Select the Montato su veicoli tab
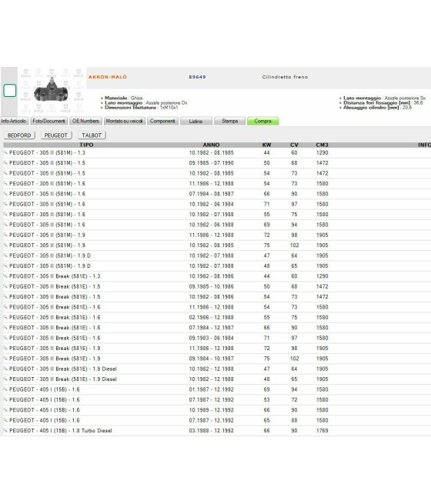The image size is (431, 504). [x=125, y=121]
